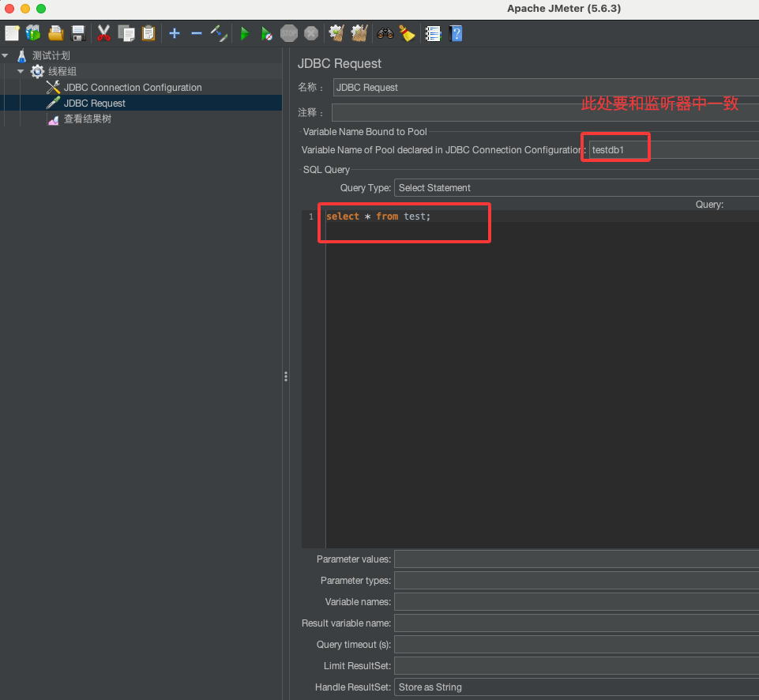
Task: Click the 注释 comments input field
Action: (545, 112)
